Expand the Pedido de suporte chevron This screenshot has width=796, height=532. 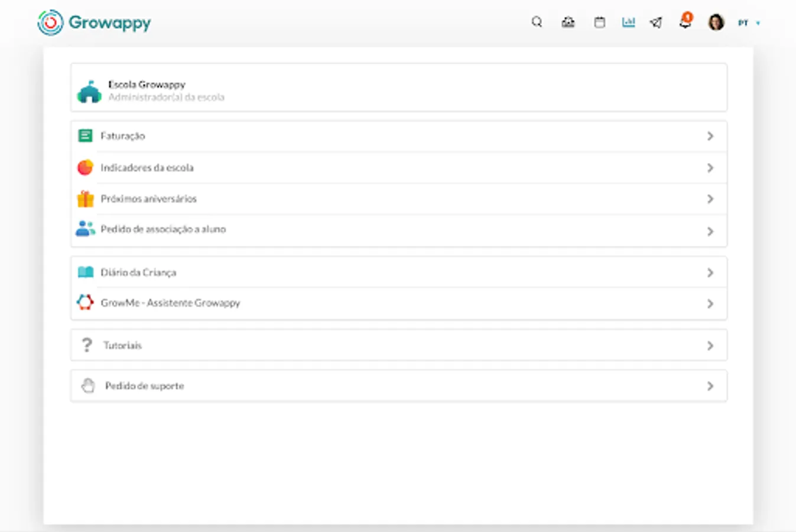point(710,386)
